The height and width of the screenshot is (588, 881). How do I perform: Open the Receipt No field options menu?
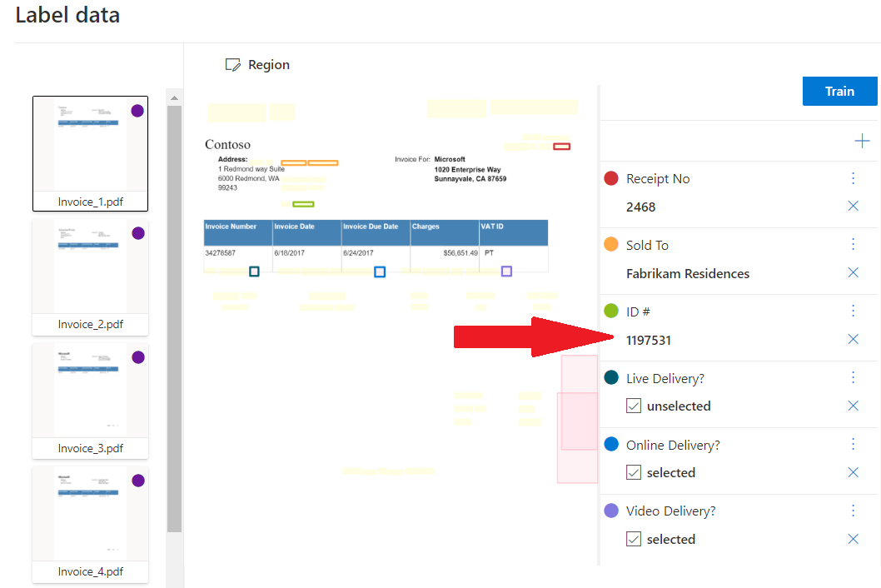click(853, 177)
